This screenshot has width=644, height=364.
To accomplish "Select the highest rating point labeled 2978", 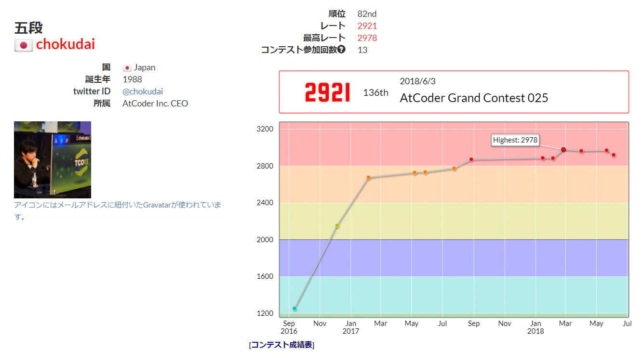I will click(x=563, y=150).
